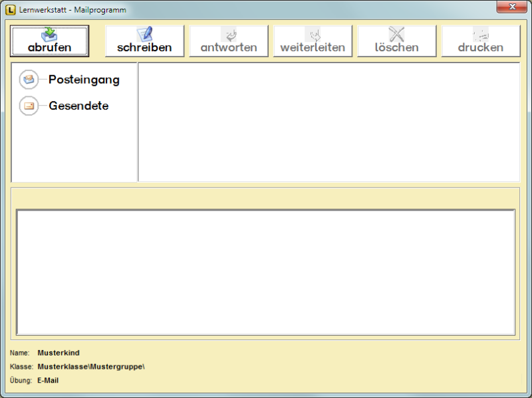This screenshot has height=398, width=532.
Task: Click the forward icon above weiterleiten
Action: 313,35
